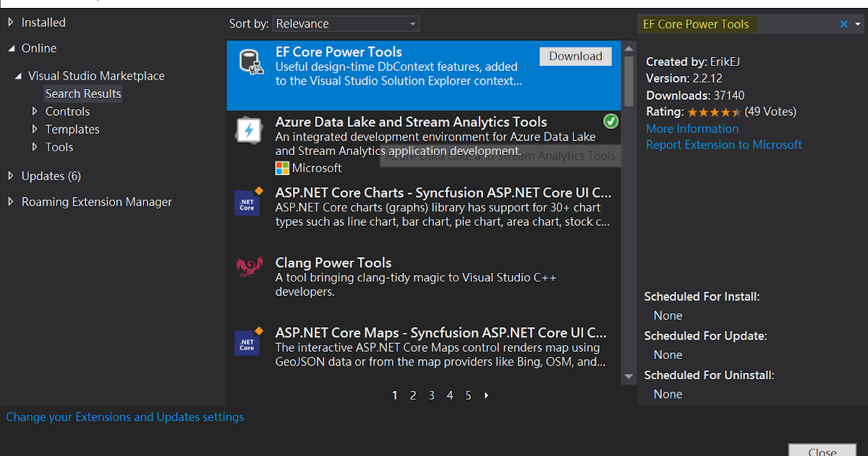Click the down arrow on the results scrollbar
868x456 pixels.
[628, 376]
